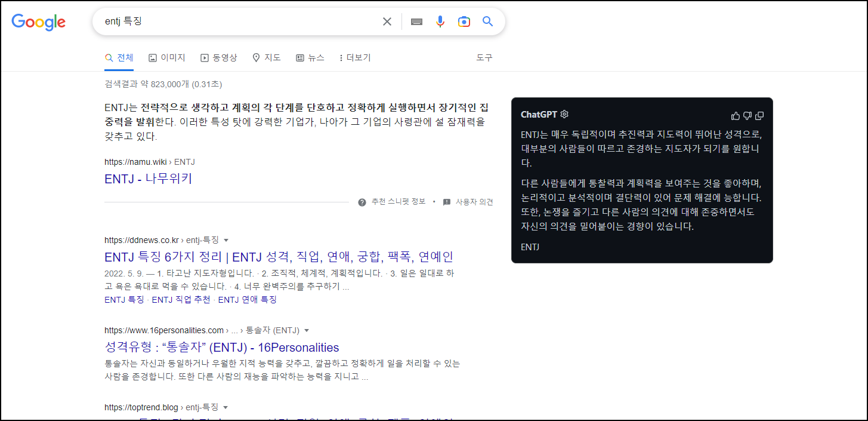The height and width of the screenshot is (421, 868).
Task: Click the 검색결과 약 823,000개 stats text
Action: (163, 84)
